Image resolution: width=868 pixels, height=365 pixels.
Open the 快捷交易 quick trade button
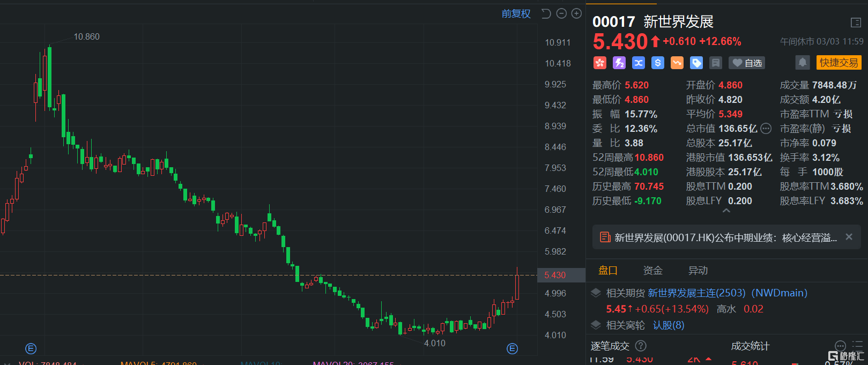coord(839,63)
